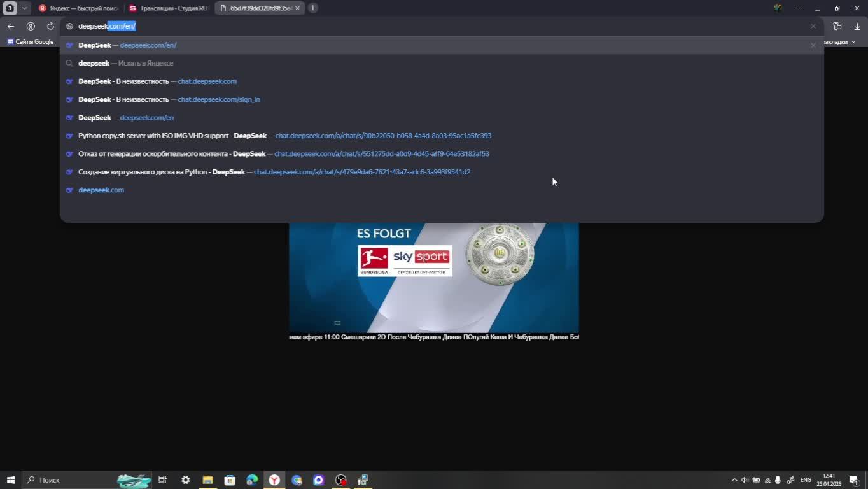The width and height of the screenshot is (868, 489).
Task: Close the 65d7f39dd320fd9f35e tab
Action: [x=297, y=8]
